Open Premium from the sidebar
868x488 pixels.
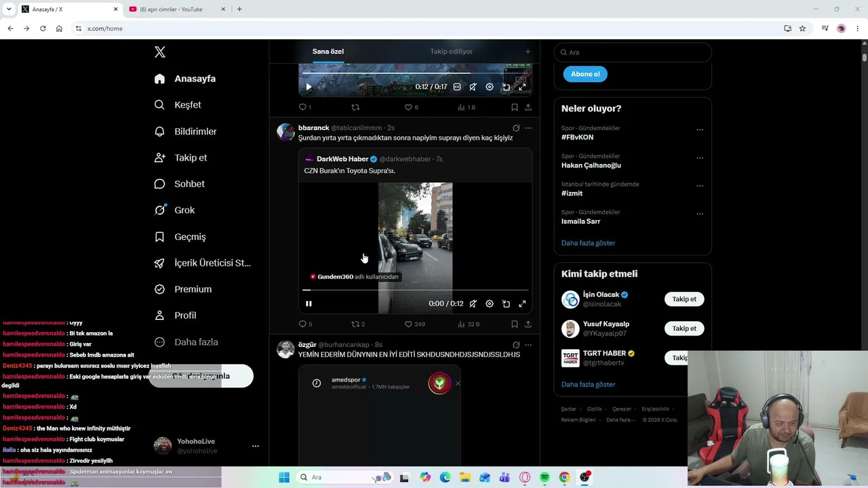click(x=182, y=289)
